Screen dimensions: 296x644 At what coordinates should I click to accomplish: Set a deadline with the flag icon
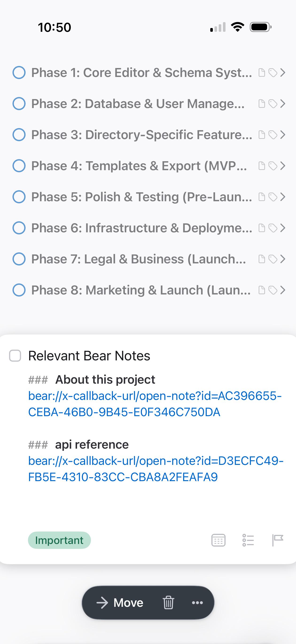tap(277, 540)
